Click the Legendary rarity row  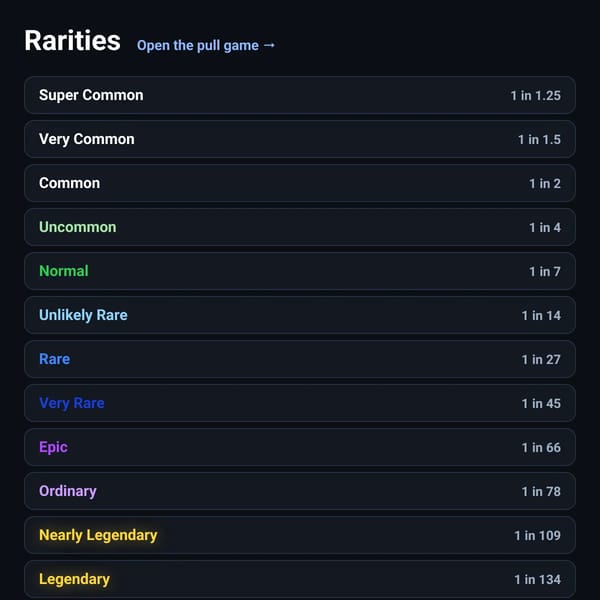(x=300, y=579)
